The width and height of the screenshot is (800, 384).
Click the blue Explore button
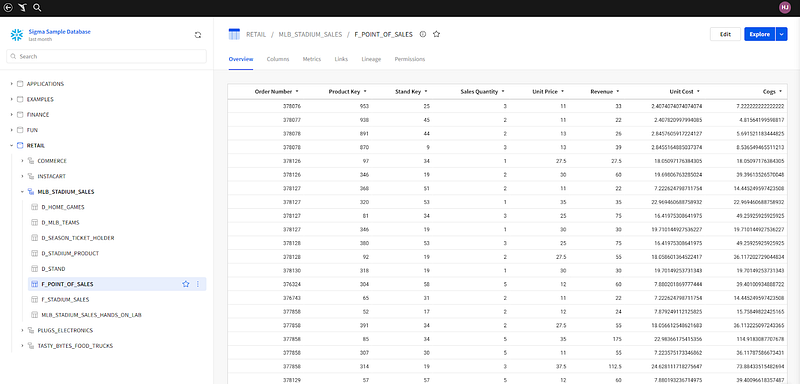tap(760, 34)
